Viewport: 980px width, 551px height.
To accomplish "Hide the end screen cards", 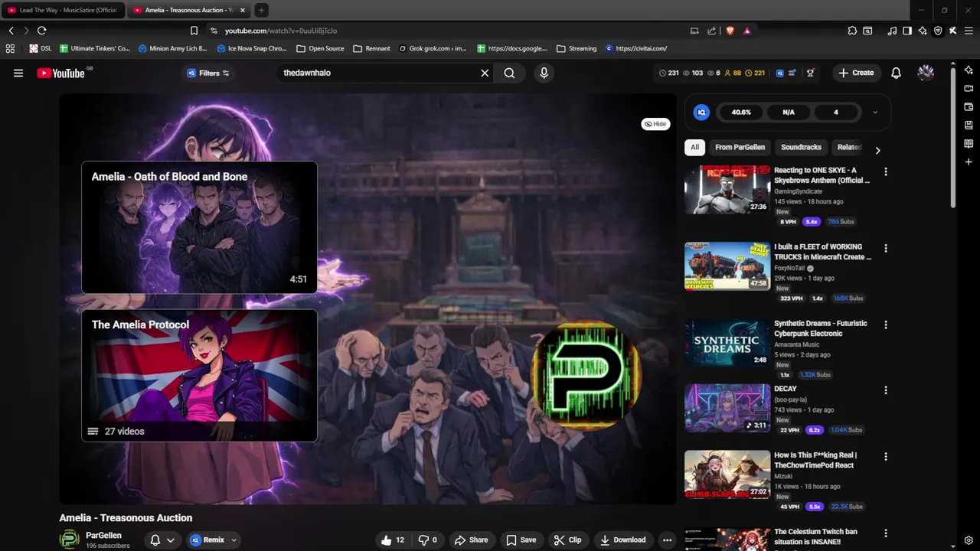I will tap(655, 124).
